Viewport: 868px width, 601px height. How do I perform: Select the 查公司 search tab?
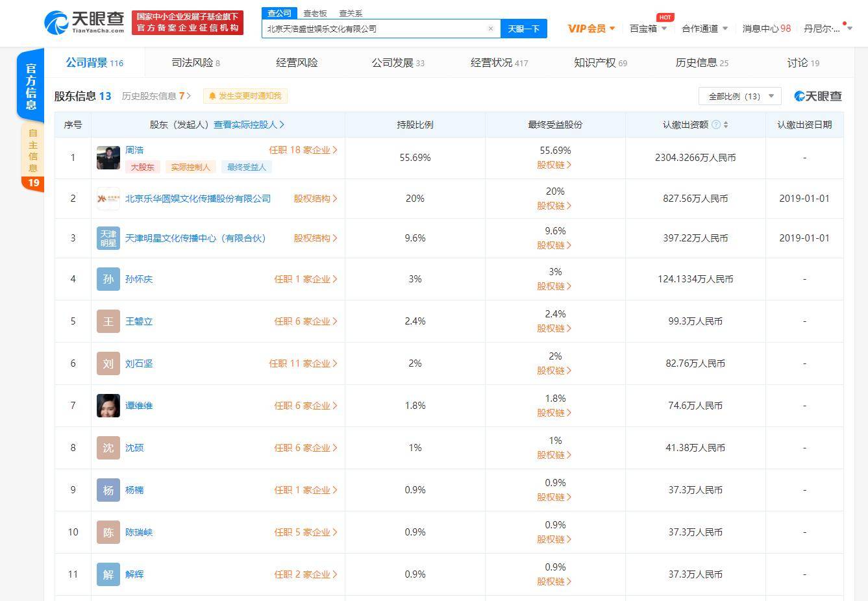coord(280,13)
